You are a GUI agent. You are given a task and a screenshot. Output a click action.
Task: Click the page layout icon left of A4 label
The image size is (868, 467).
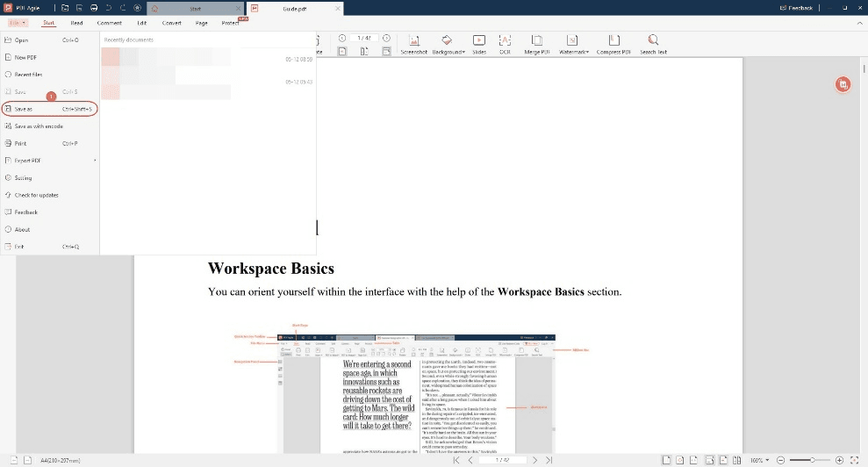[x=27, y=460]
